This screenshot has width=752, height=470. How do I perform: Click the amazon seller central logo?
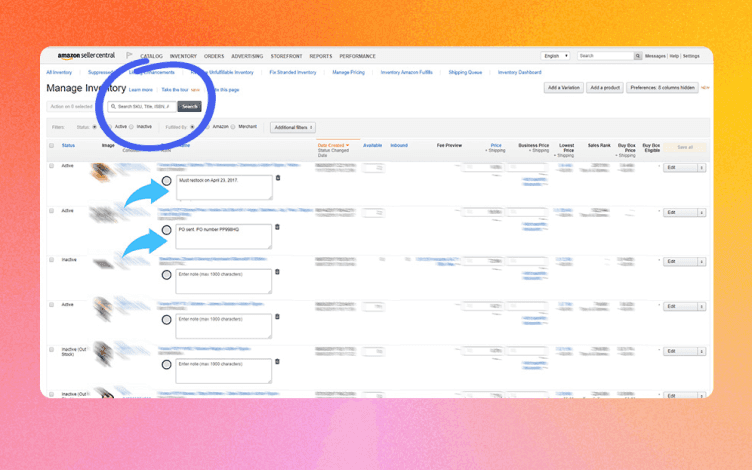[x=86, y=56]
